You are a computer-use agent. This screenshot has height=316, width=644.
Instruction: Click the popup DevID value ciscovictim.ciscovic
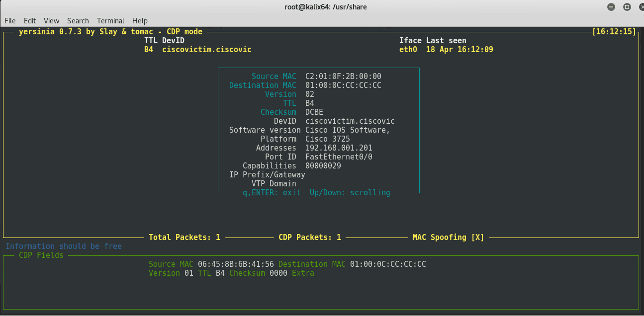[350, 121]
